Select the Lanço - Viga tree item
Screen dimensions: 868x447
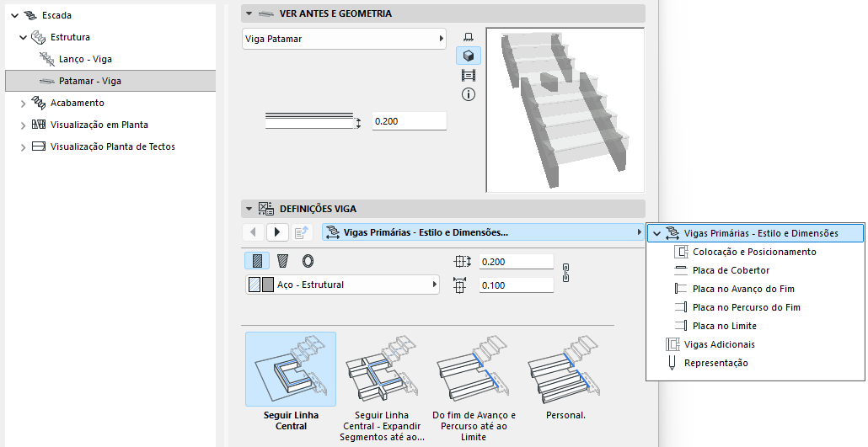[x=85, y=59]
